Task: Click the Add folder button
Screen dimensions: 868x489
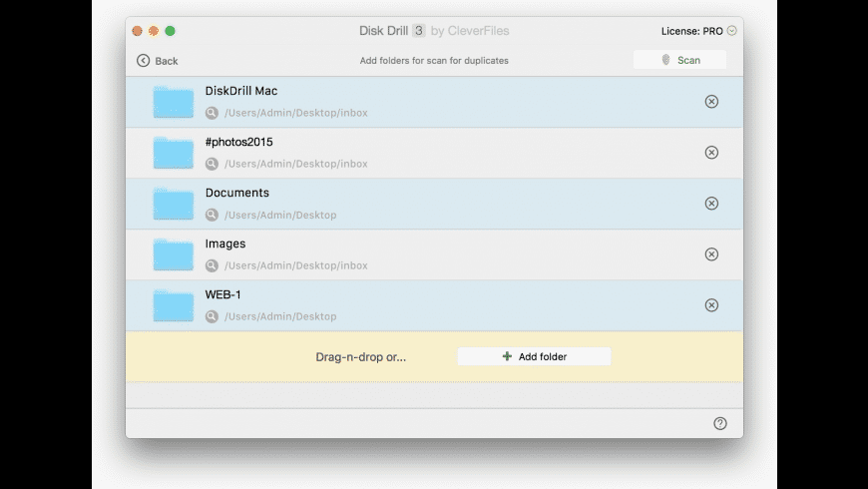Action: [x=534, y=356]
